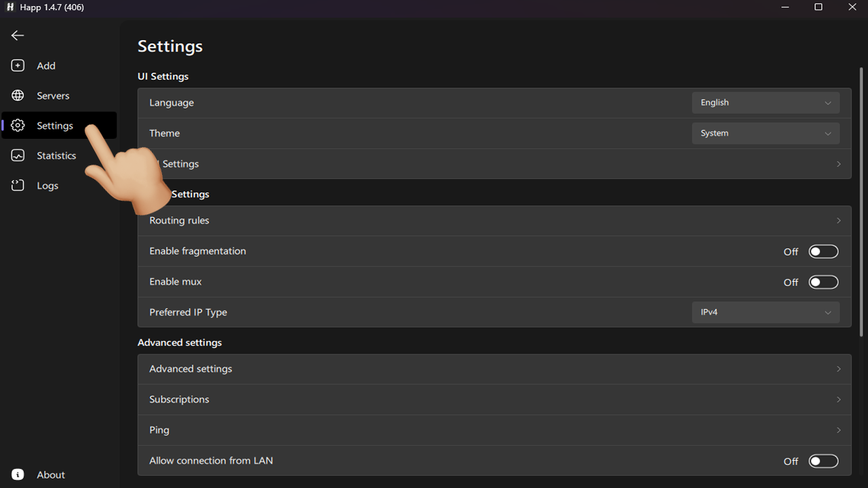Open the Ping settings page
This screenshot has height=488, width=868.
494,430
